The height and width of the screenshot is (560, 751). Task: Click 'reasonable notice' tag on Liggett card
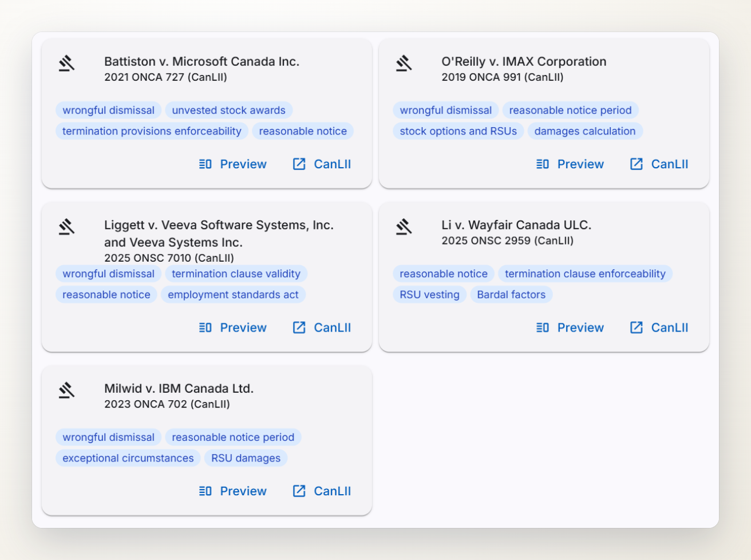coord(106,295)
